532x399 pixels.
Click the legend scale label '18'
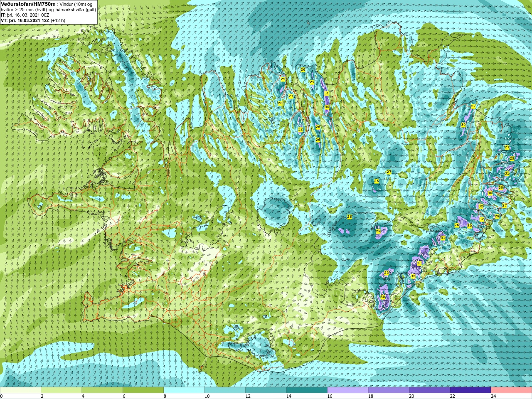coord(371,396)
